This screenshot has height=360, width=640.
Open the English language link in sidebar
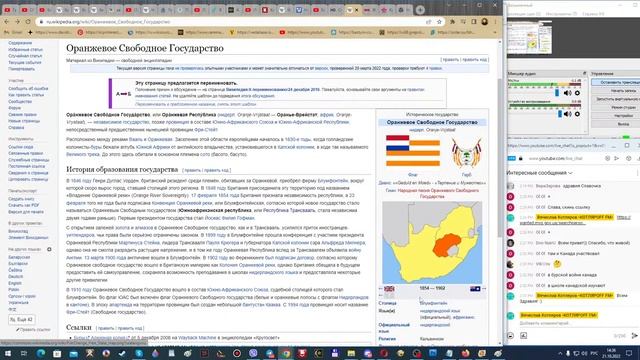point(15,283)
